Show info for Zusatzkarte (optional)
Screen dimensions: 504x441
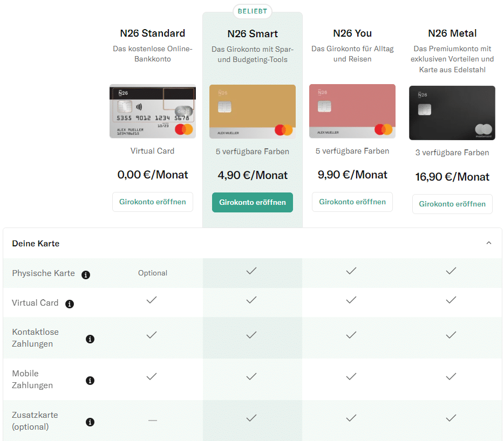(x=90, y=422)
